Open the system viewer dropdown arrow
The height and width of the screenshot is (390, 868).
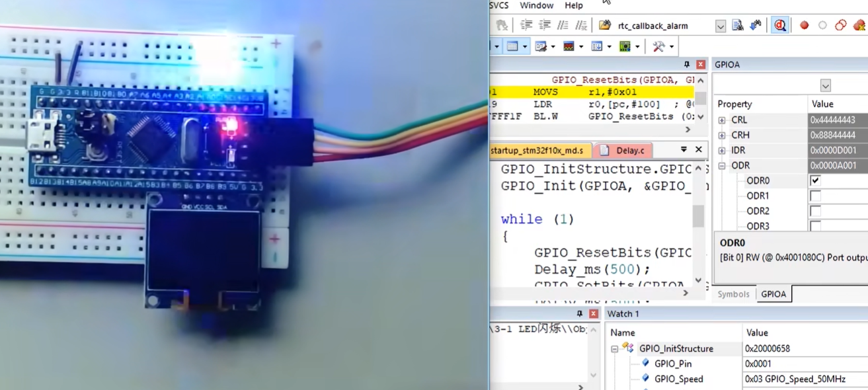tap(637, 46)
